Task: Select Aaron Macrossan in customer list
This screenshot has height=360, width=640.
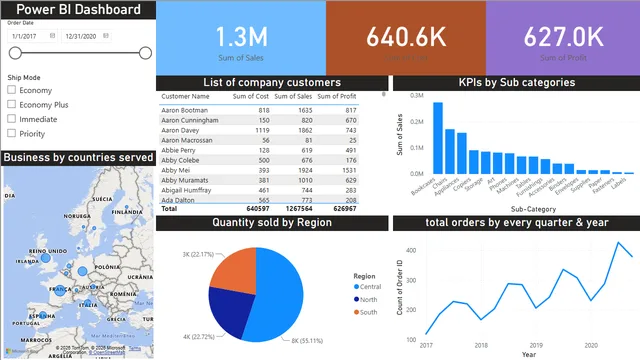Action: [259, 140]
